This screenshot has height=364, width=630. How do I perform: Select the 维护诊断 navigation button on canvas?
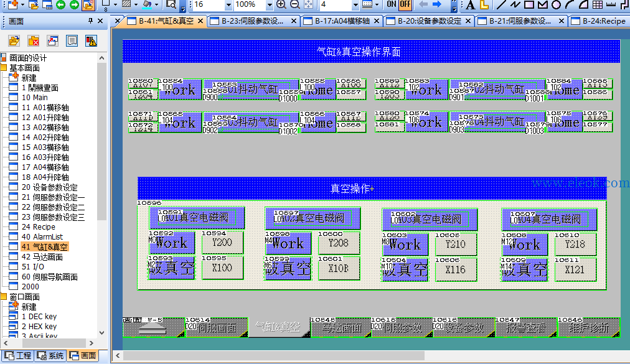[589, 328]
